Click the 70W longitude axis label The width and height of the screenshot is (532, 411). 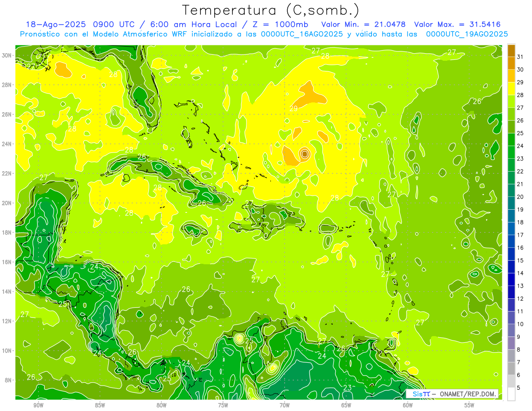[x=285, y=405]
